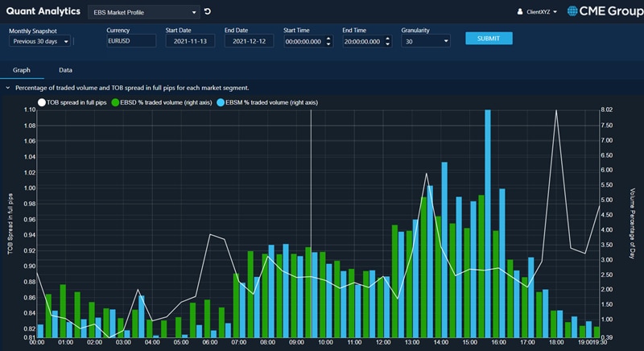Open the ClientXYZ account menu arrow
The width and height of the screenshot is (644, 351).
[555, 12]
